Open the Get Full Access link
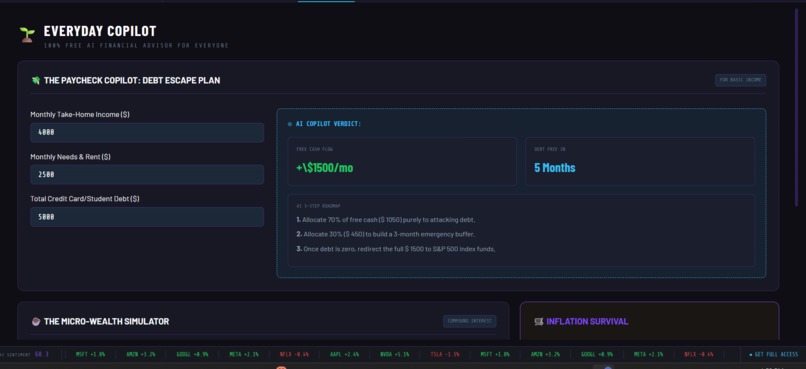The height and width of the screenshot is (369, 806). pos(774,355)
